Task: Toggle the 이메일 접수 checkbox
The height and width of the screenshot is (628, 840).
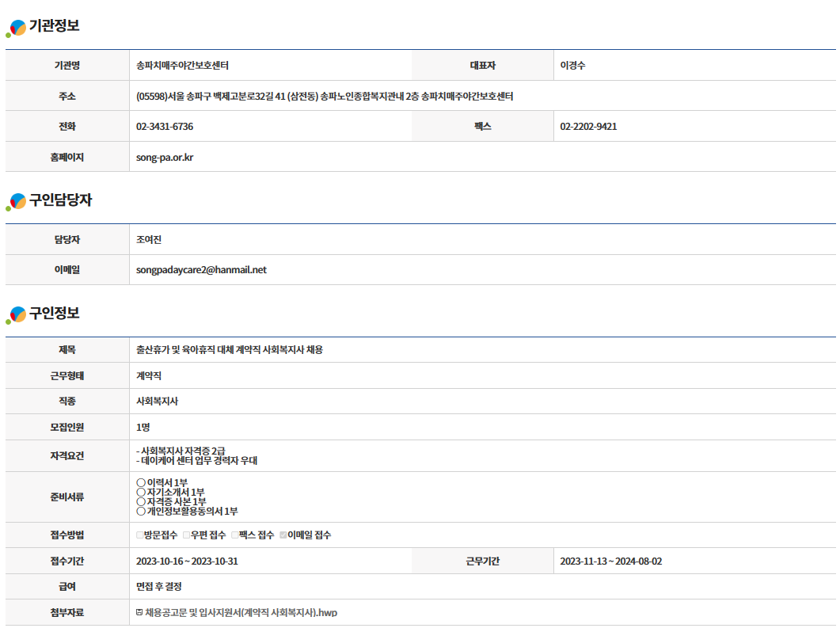Action: (283, 535)
